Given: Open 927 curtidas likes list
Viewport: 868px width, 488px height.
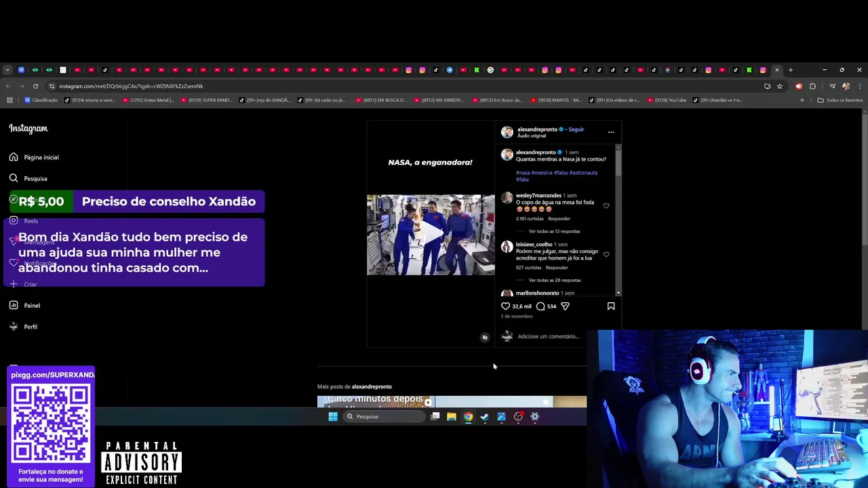Looking at the screenshot, I should pyautogui.click(x=528, y=268).
